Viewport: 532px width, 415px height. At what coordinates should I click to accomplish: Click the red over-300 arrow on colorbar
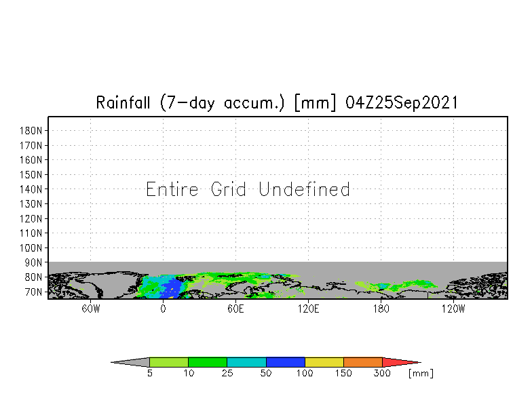coord(400,362)
